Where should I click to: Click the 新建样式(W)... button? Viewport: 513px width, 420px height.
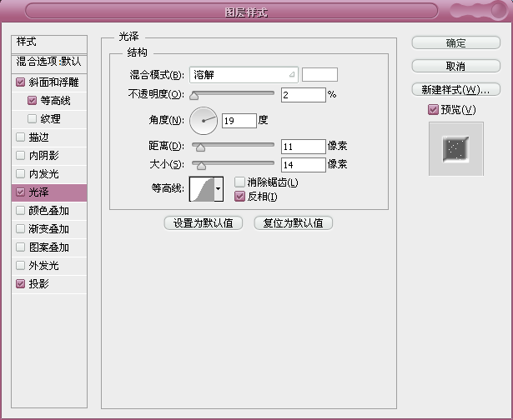(x=455, y=89)
